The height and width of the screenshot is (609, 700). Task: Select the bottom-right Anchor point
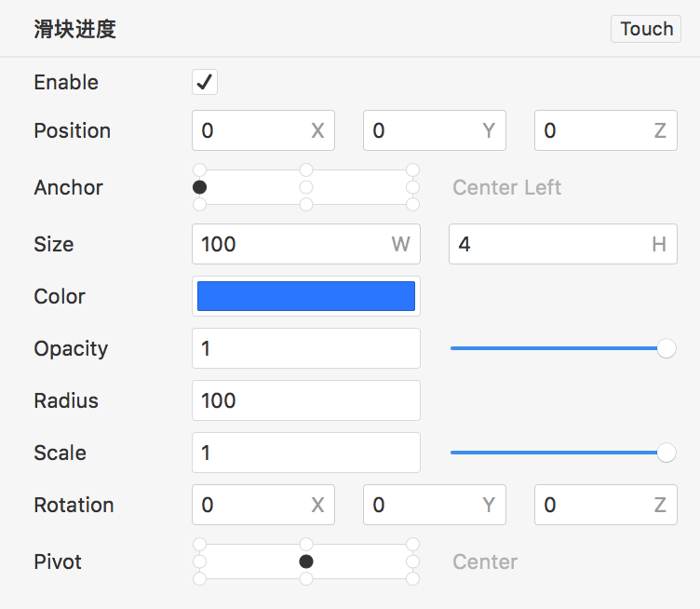tap(412, 204)
